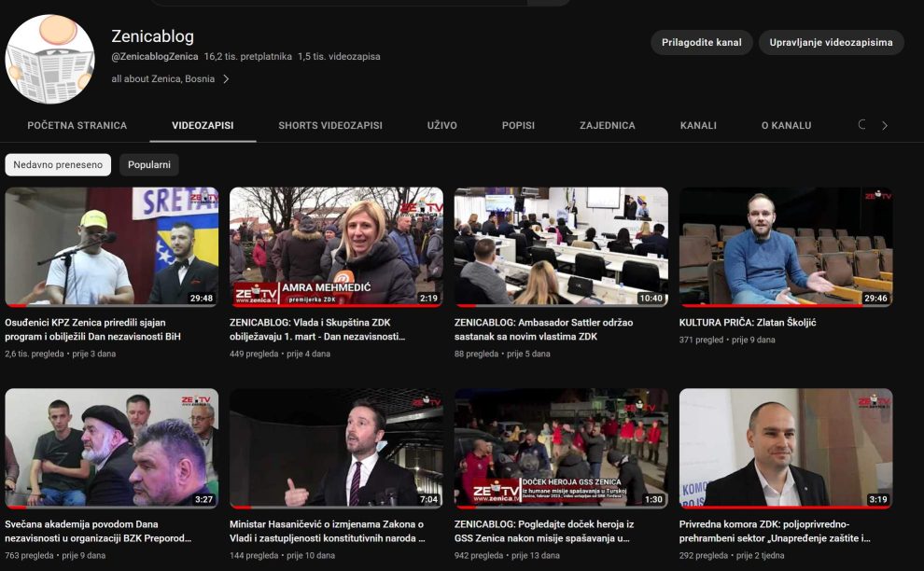This screenshot has width=924, height=571.
Task: Open the GSS Zenica heroes welcome thumbnail
Action: click(x=561, y=449)
